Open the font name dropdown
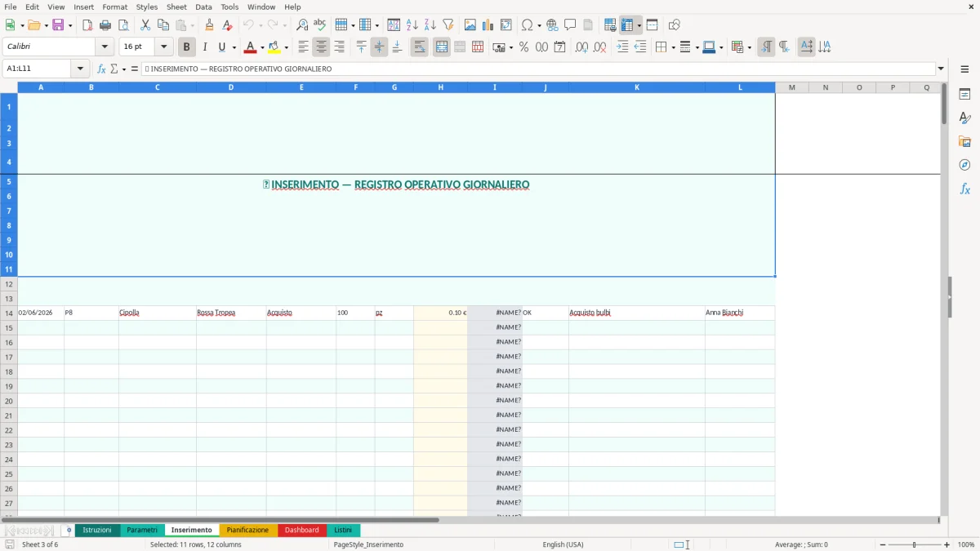The height and width of the screenshot is (551, 980). coord(105,47)
